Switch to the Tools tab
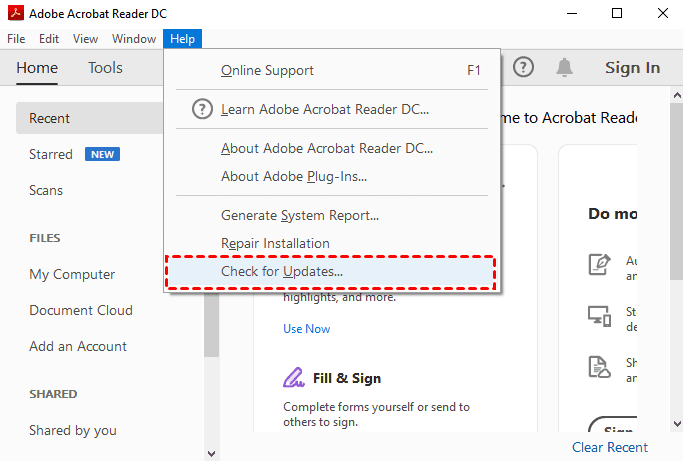This screenshot has height=461, width=683. point(105,68)
